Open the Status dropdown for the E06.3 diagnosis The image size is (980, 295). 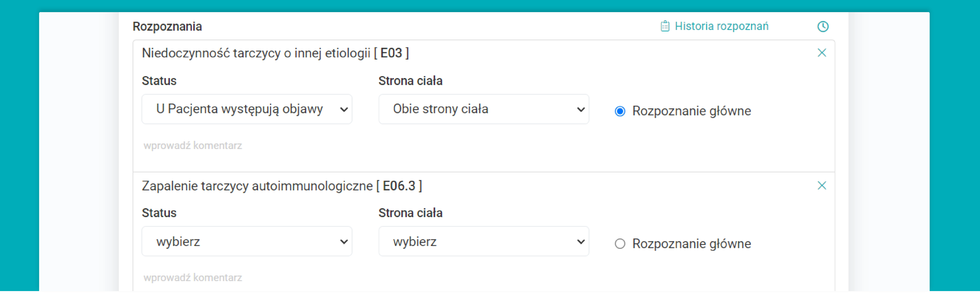pos(247,241)
